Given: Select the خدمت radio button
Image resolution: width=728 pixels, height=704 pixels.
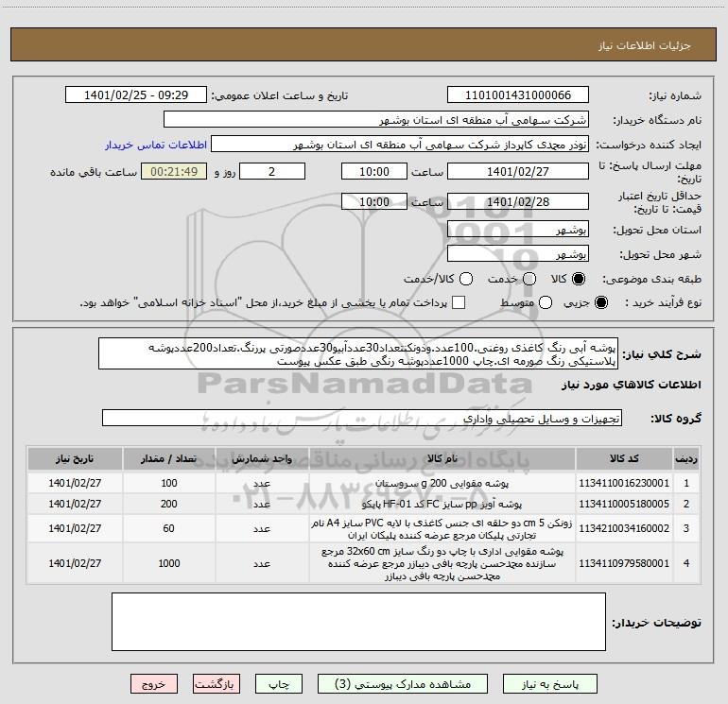Looking at the screenshot, I should (529, 279).
